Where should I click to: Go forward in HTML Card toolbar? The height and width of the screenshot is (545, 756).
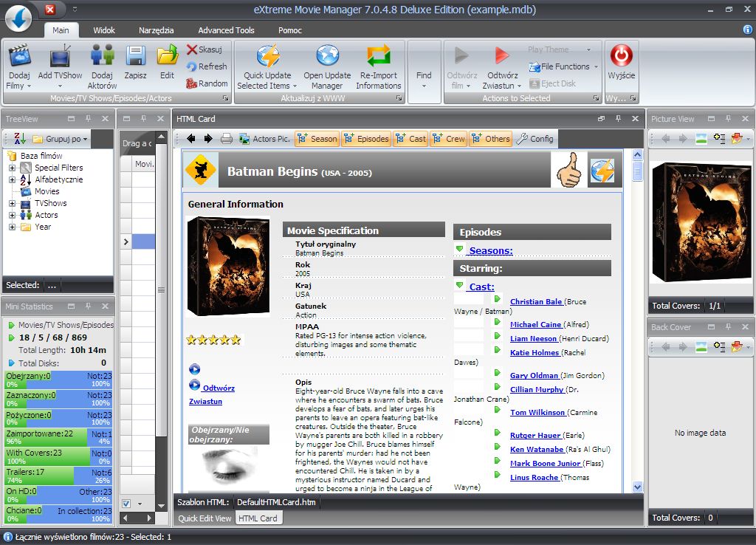pos(207,139)
